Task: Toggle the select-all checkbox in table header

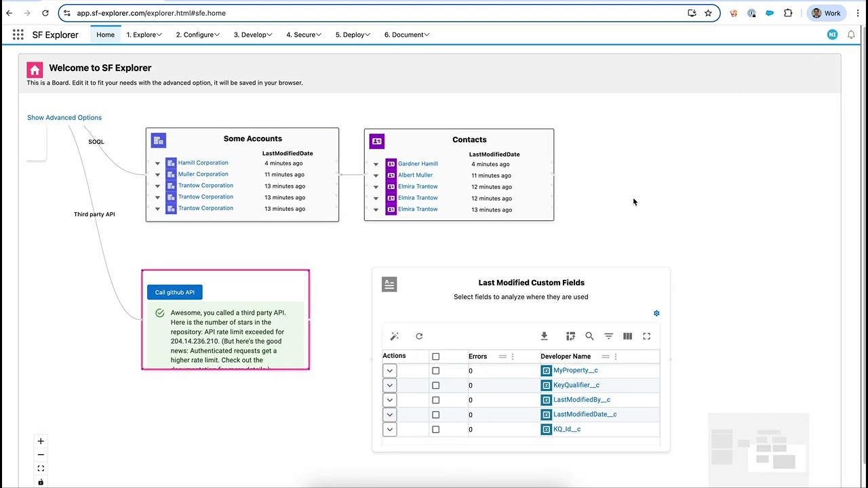Action: (x=435, y=357)
